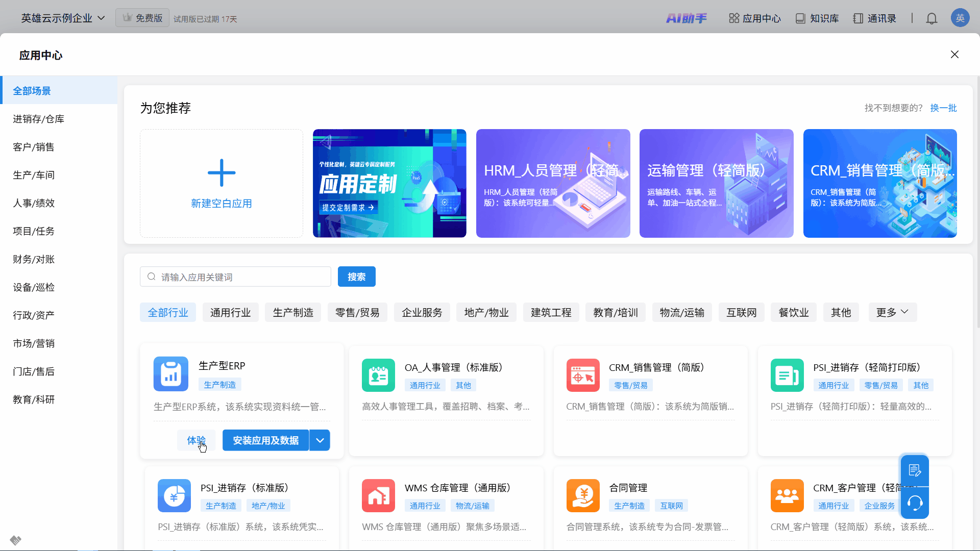
Task: Click the CRM_销售管理 red app icon
Action: [583, 375]
